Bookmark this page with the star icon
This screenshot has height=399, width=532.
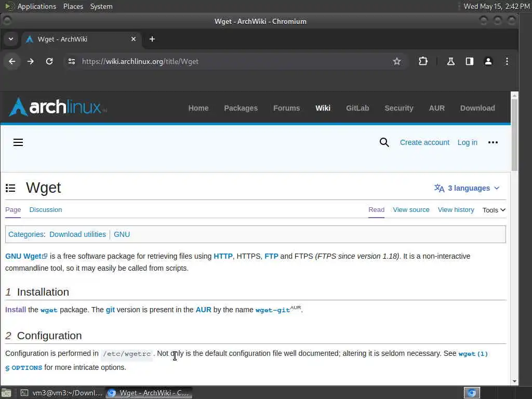tap(396, 61)
